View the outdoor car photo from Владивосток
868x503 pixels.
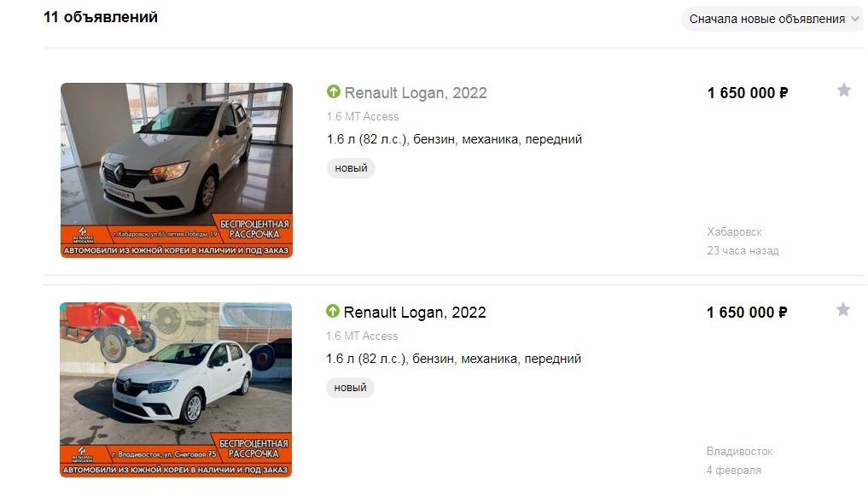pos(176,389)
